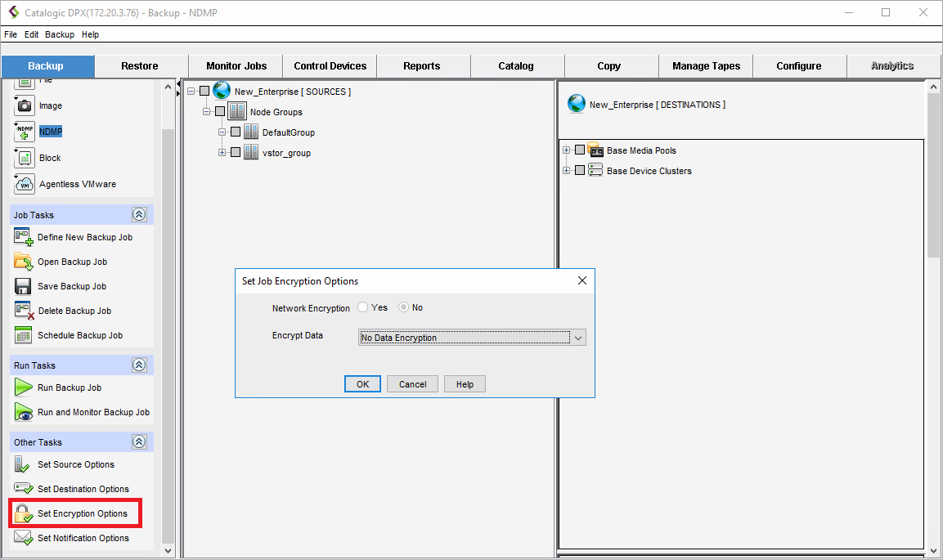Click the Delete Backup Job icon
Screen dimensions: 943x560
(x=24, y=311)
